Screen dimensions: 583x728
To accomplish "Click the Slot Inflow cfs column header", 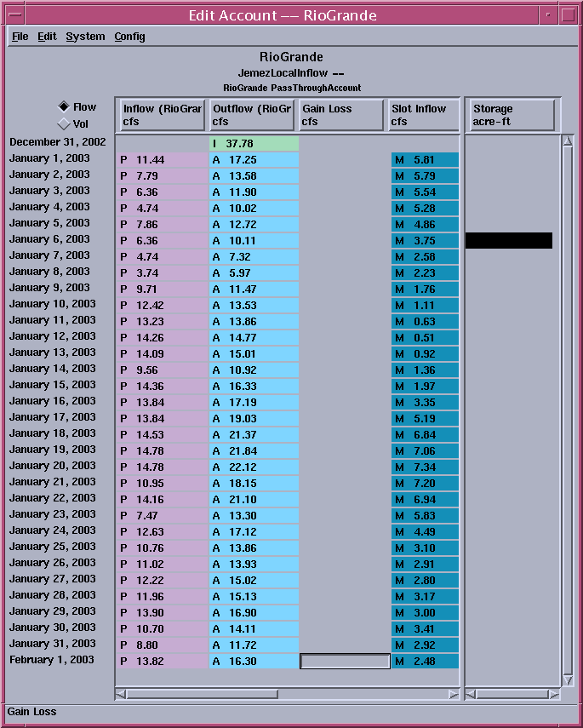I will click(x=423, y=115).
